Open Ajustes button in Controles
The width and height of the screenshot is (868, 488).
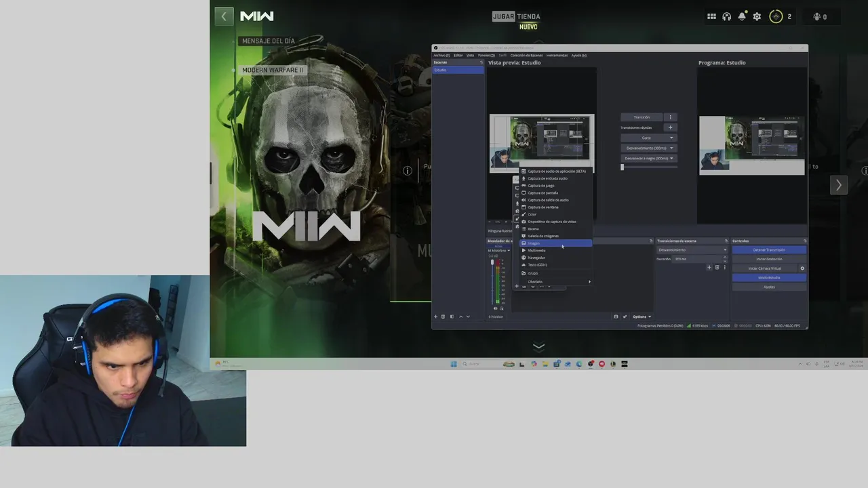click(769, 287)
